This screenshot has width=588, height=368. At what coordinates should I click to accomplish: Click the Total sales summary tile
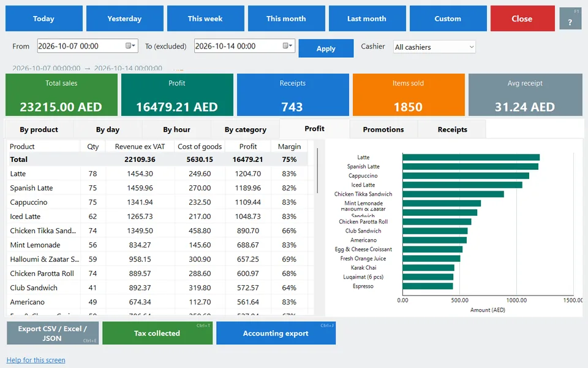[x=61, y=94]
